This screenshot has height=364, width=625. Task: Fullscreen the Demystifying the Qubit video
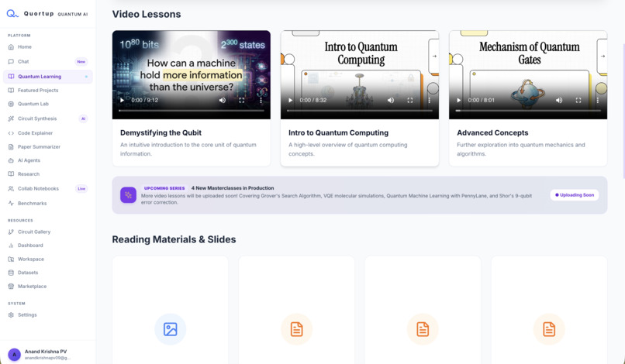pyautogui.click(x=242, y=101)
